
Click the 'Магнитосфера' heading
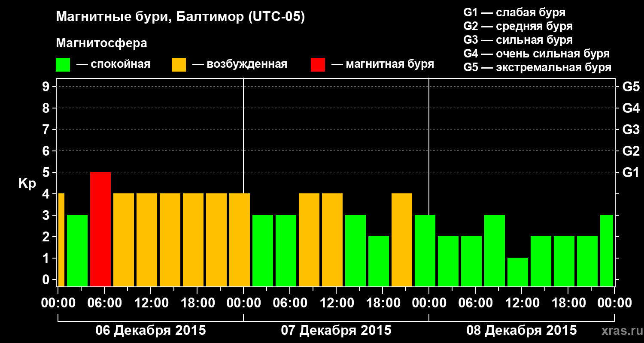[x=101, y=43]
